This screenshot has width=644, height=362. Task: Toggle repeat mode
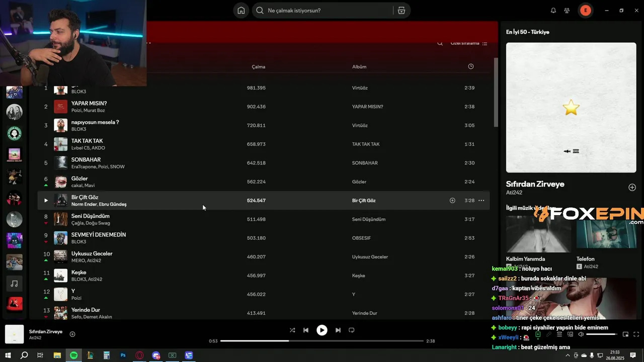tap(352, 330)
